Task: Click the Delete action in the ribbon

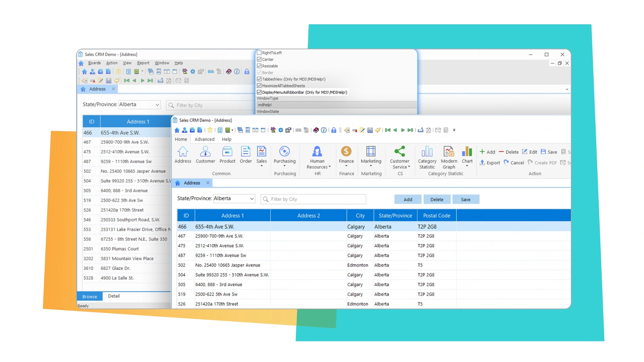Action: pyautogui.click(x=509, y=152)
